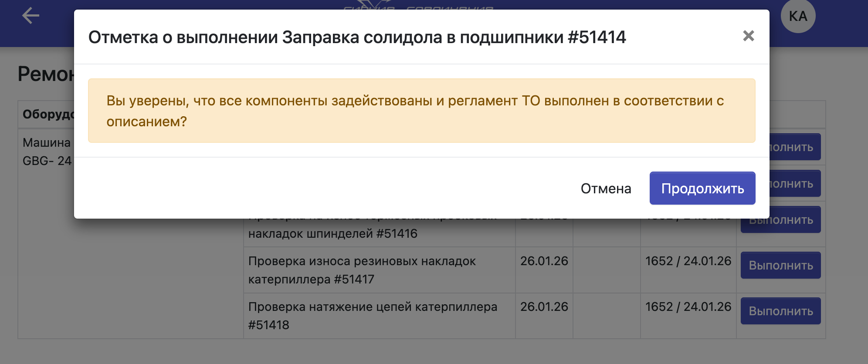This screenshot has width=868, height=364.
Task: Click 1652 / 24.01.26 in the #51417 row
Action: coord(688,261)
